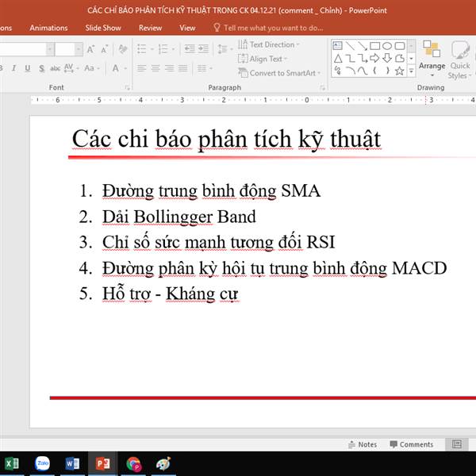Toggle Italic formatting
The image size is (476, 476).
pyautogui.click(x=13, y=68)
